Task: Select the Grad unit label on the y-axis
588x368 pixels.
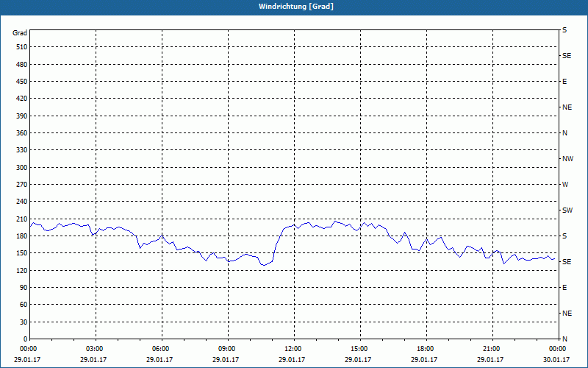Action: coord(20,33)
